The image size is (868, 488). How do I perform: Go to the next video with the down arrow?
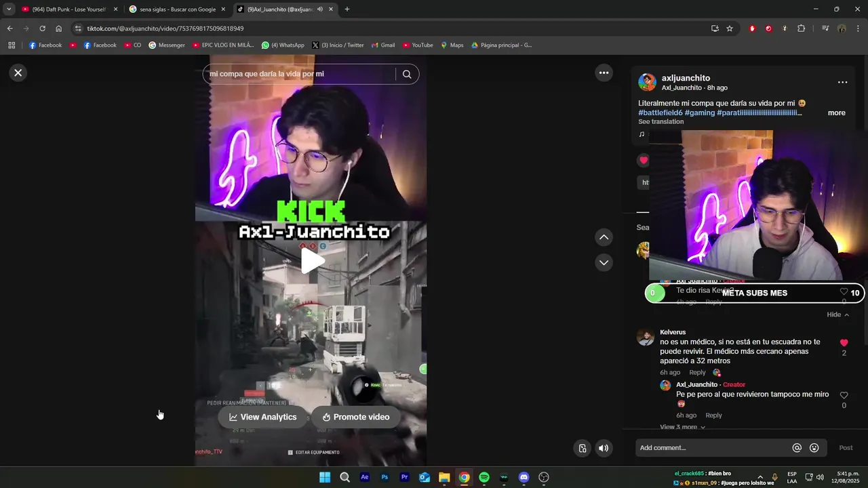604,262
